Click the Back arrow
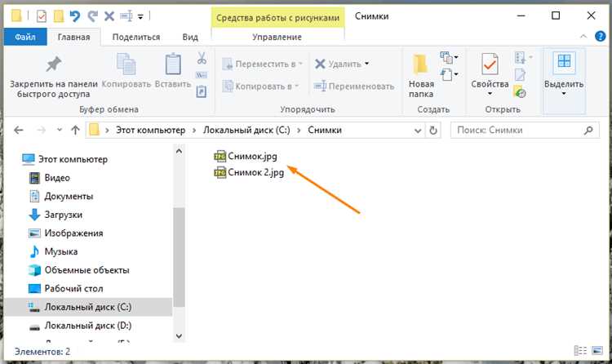 18,130
